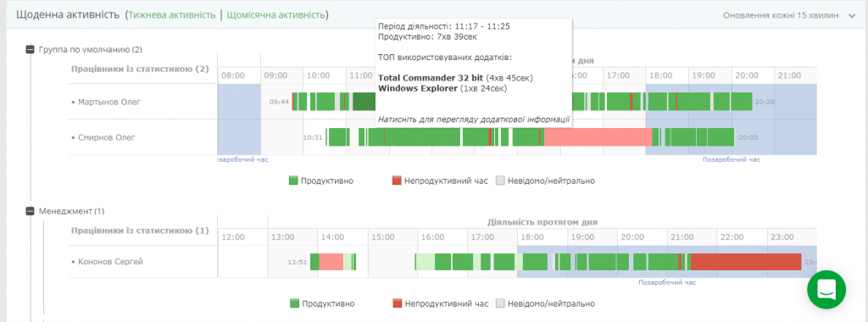This screenshot has width=868, height=322.
Task: Switch to Щомісячна активність view
Action: pyautogui.click(x=275, y=15)
